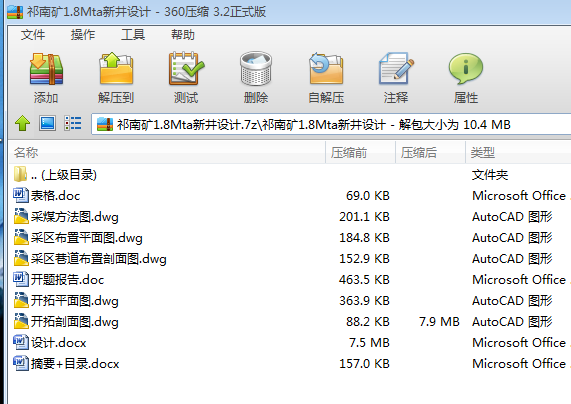The height and width of the screenshot is (404, 571).
Task: Click the .. (上级目录) entry text
Action: (64, 175)
